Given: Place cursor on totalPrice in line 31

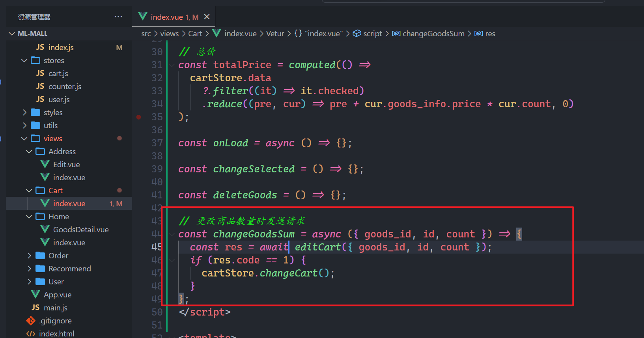Looking at the screenshot, I should 242,65.
